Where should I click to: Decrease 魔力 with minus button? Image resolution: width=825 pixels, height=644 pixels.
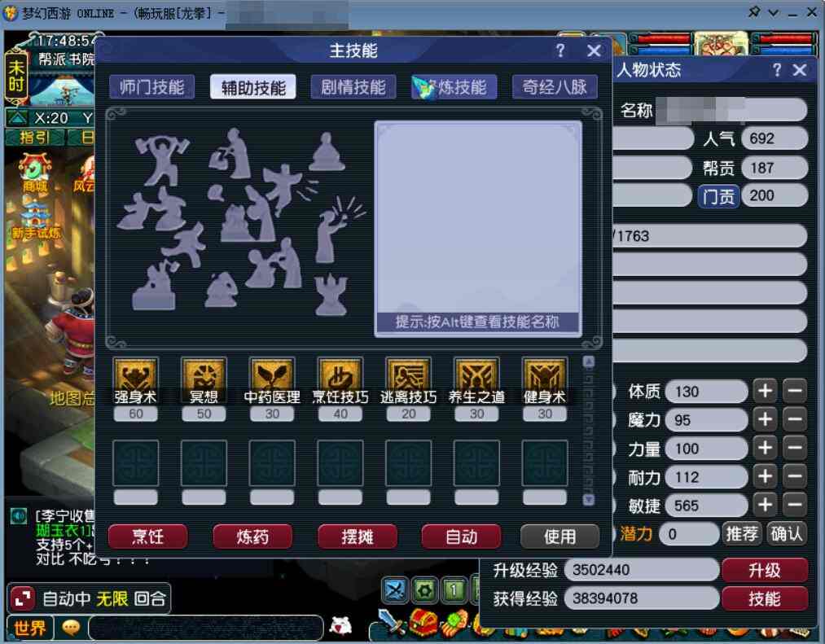795,419
